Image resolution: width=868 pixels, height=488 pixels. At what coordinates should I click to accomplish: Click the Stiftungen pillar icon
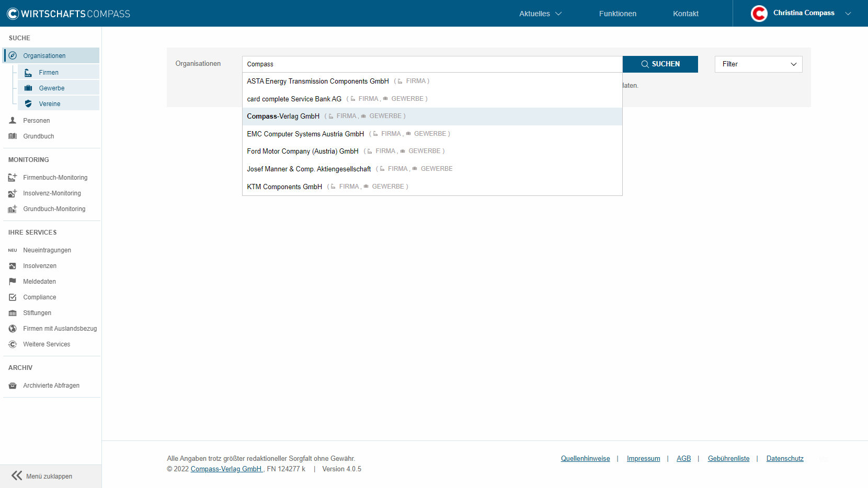pos(13,313)
